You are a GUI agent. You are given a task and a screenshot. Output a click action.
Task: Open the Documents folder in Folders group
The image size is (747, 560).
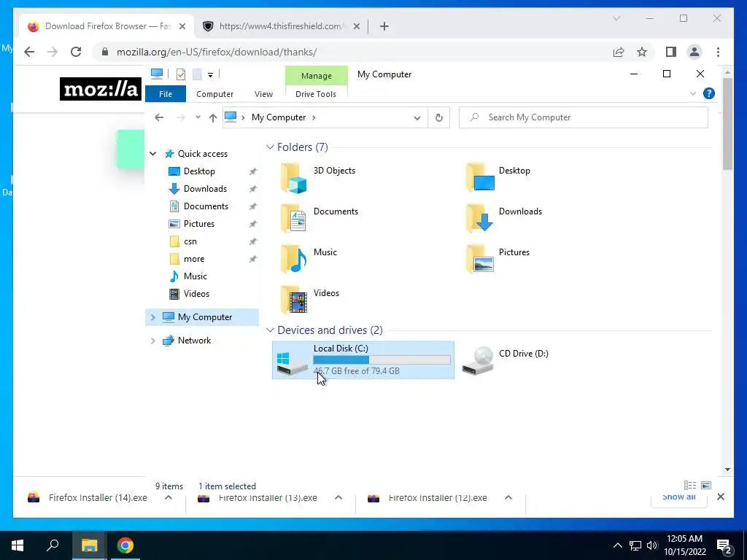pyautogui.click(x=320, y=218)
